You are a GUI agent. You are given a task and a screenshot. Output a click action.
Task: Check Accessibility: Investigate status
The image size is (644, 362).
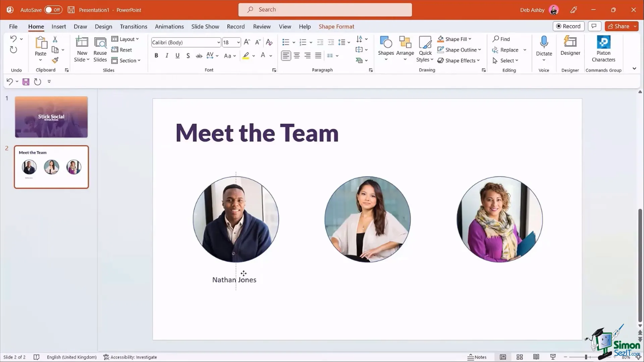pos(130,357)
